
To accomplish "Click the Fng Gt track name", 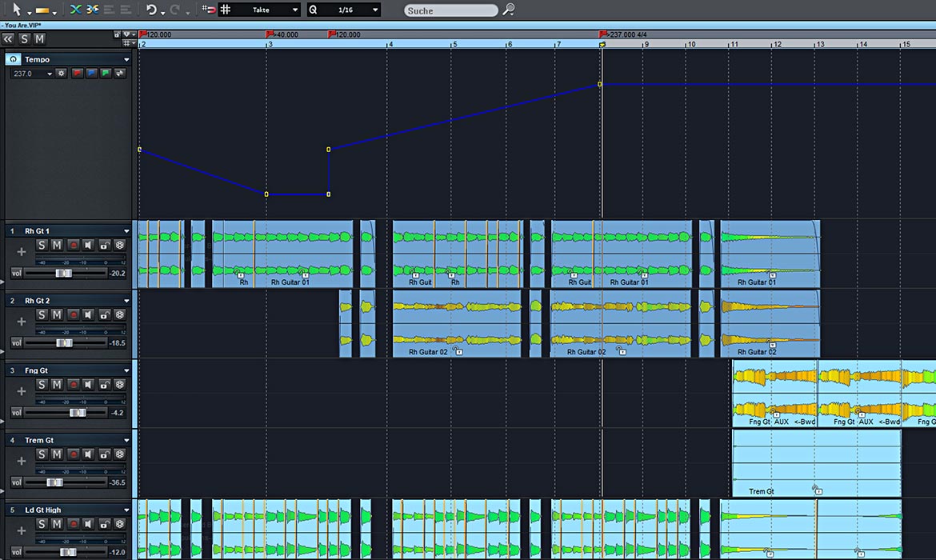I will coord(37,370).
